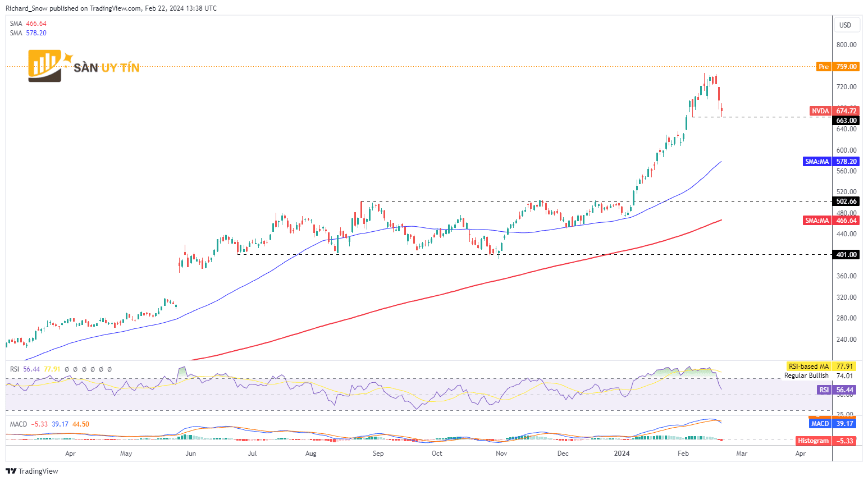Click the Mar label on the time axis
Viewport: 868px width, 481px height.
click(742, 453)
